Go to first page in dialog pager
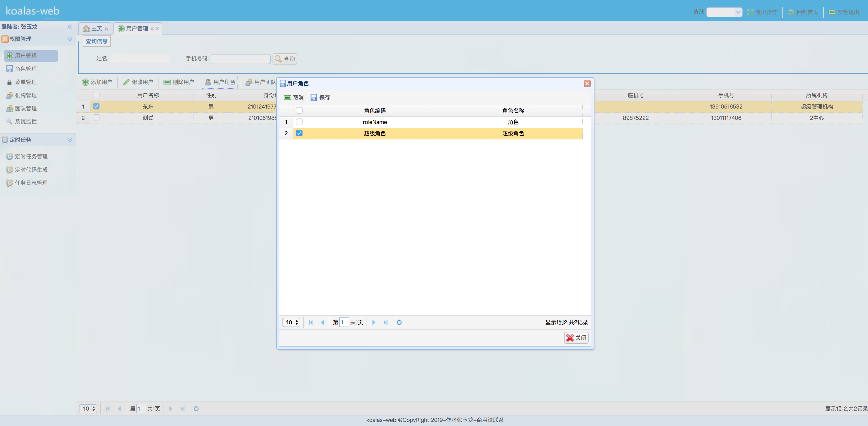868x426 pixels. (311, 322)
